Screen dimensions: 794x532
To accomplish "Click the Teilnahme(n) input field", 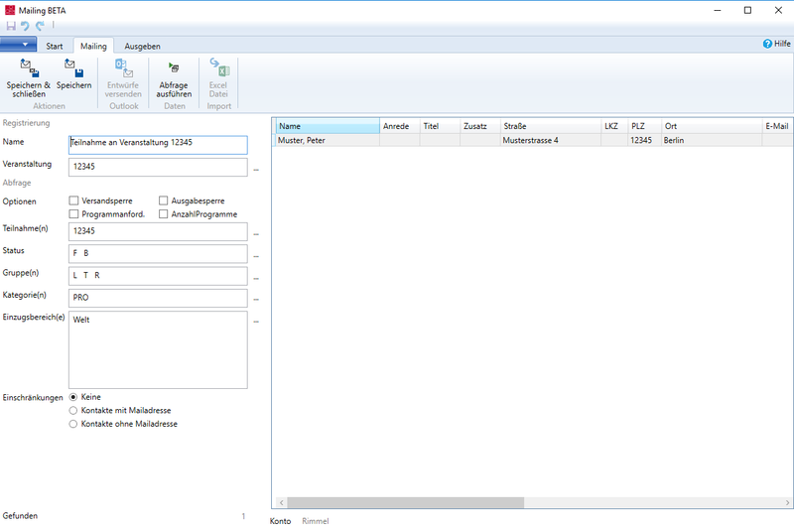I will coord(158,231).
